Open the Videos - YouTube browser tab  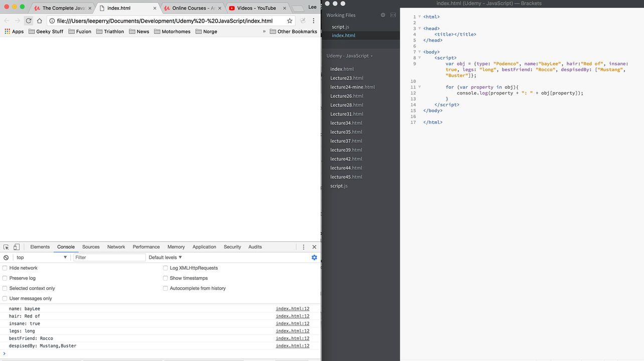(256, 8)
